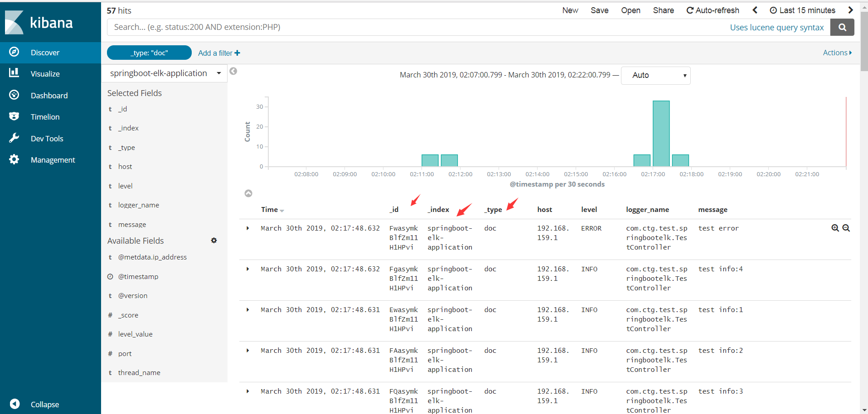The image size is (868, 414).
Task: Open Dev Tools wrench icon
Action: 14,138
